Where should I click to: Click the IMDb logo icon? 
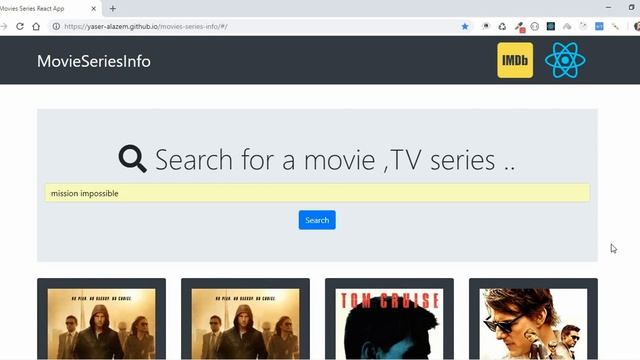tap(515, 60)
